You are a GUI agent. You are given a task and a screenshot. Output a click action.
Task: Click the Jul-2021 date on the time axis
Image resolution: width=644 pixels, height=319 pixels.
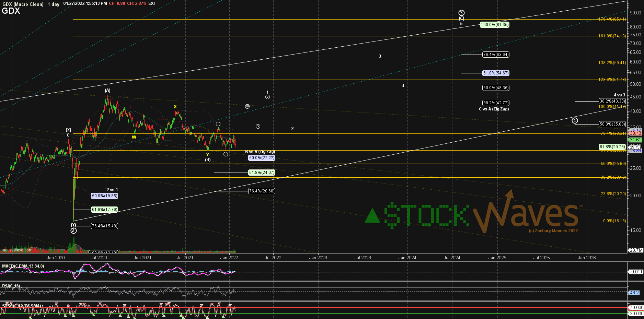coord(185,258)
